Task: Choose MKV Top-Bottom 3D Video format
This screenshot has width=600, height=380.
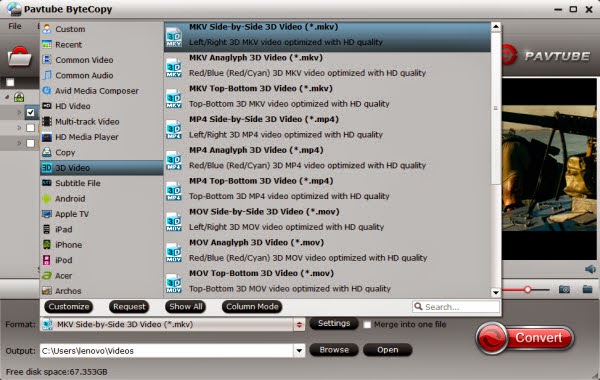Action: pos(328,98)
